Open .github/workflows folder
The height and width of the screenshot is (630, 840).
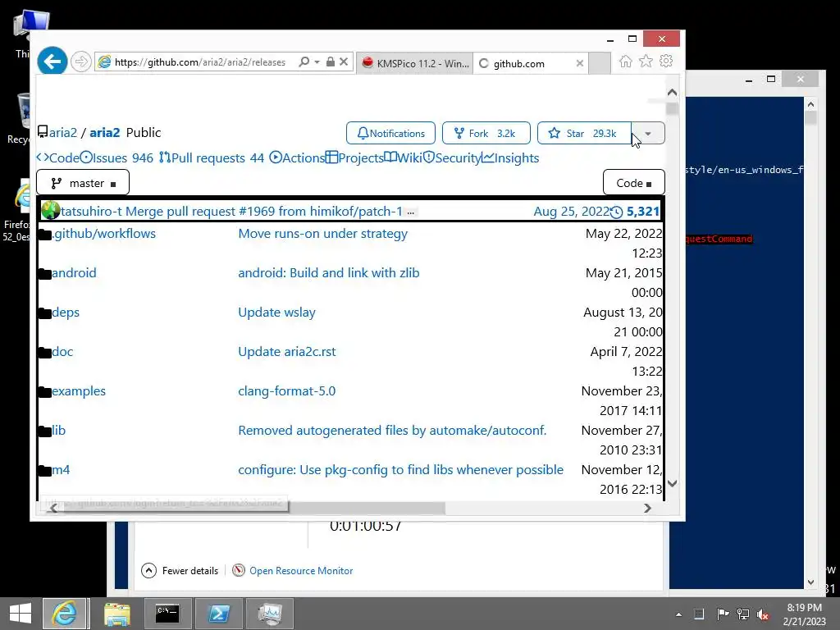pyautogui.click(x=104, y=234)
